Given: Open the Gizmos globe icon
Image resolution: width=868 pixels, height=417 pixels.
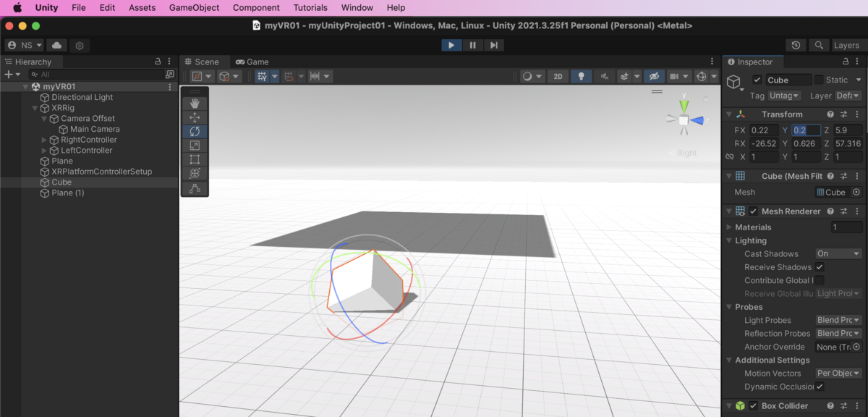Looking at the screenshot, I should [x=700, y=76].
